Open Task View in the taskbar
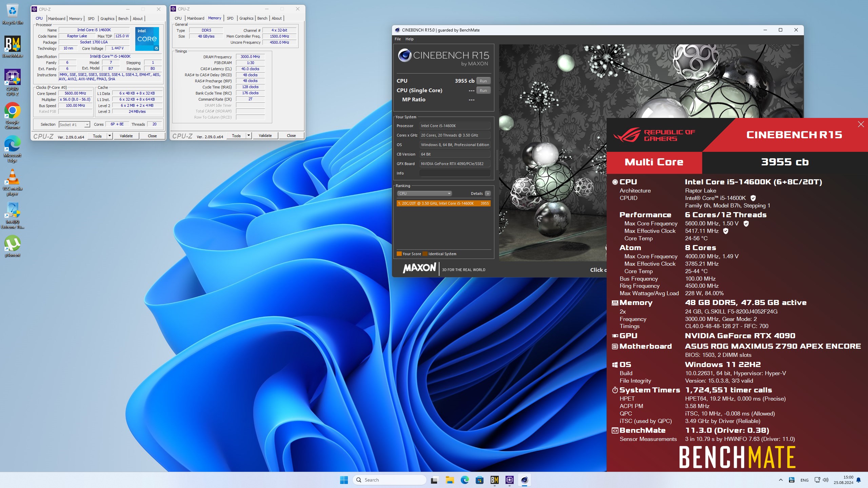 434,480
